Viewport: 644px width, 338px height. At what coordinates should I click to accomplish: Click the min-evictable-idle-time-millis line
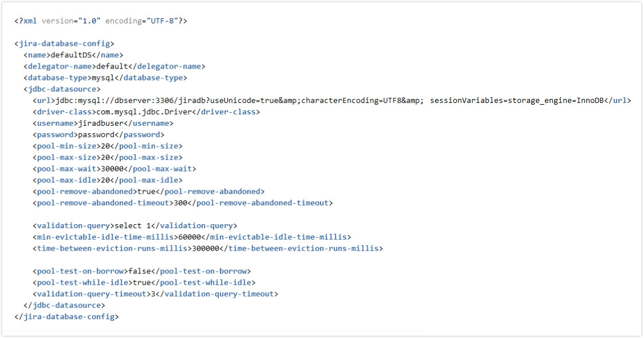click(x=192, y=237)
